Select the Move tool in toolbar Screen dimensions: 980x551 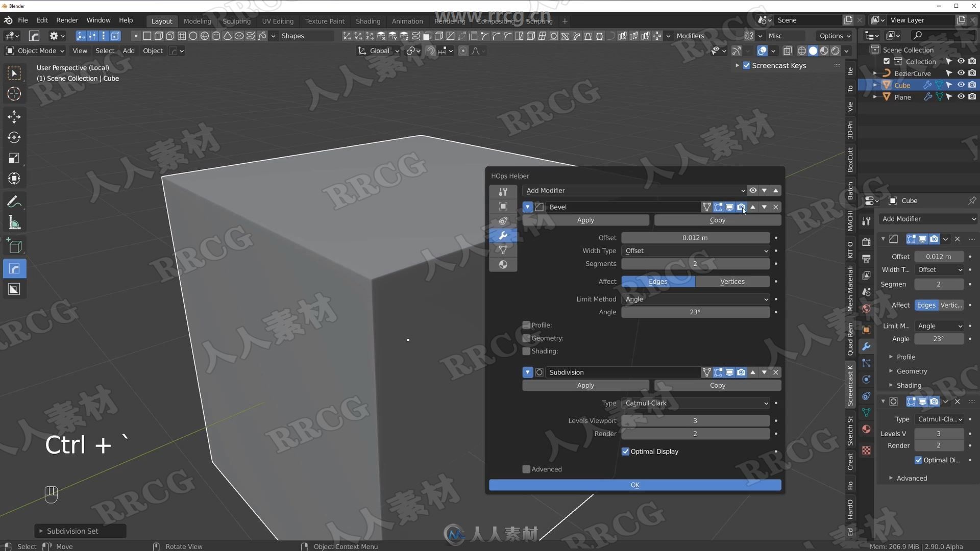15,116
